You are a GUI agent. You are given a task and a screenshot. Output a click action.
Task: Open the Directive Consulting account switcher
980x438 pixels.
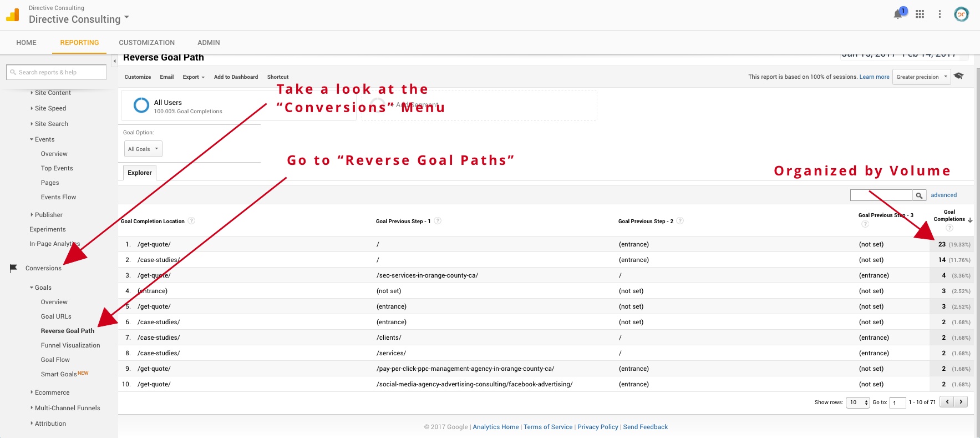[x=79, y=19]
